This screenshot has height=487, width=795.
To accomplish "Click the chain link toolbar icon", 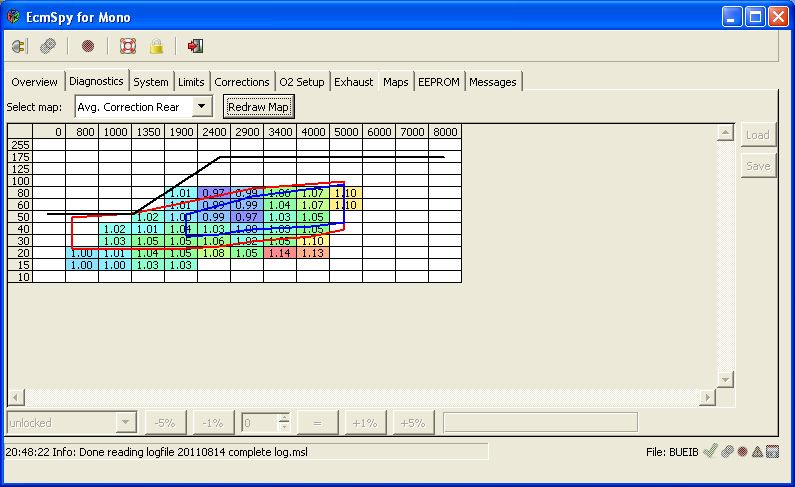I will click(48, 46).
